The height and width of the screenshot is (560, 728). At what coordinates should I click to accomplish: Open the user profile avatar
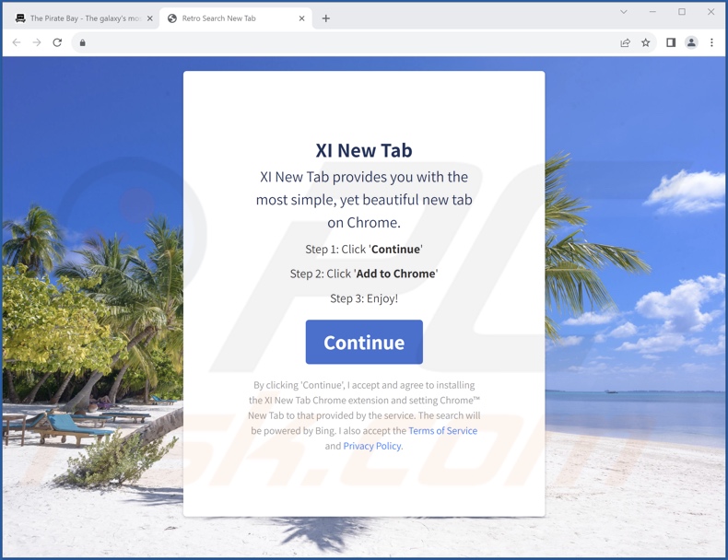click(691, 42)
